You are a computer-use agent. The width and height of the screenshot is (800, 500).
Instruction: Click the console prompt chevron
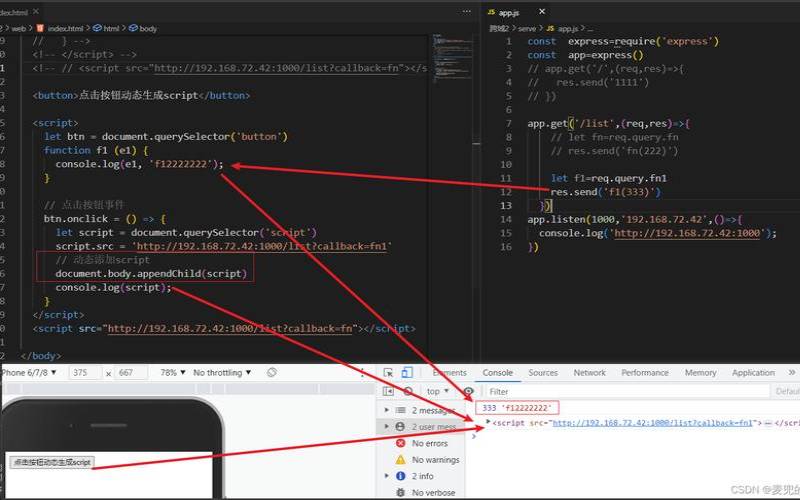click(474, 436)
